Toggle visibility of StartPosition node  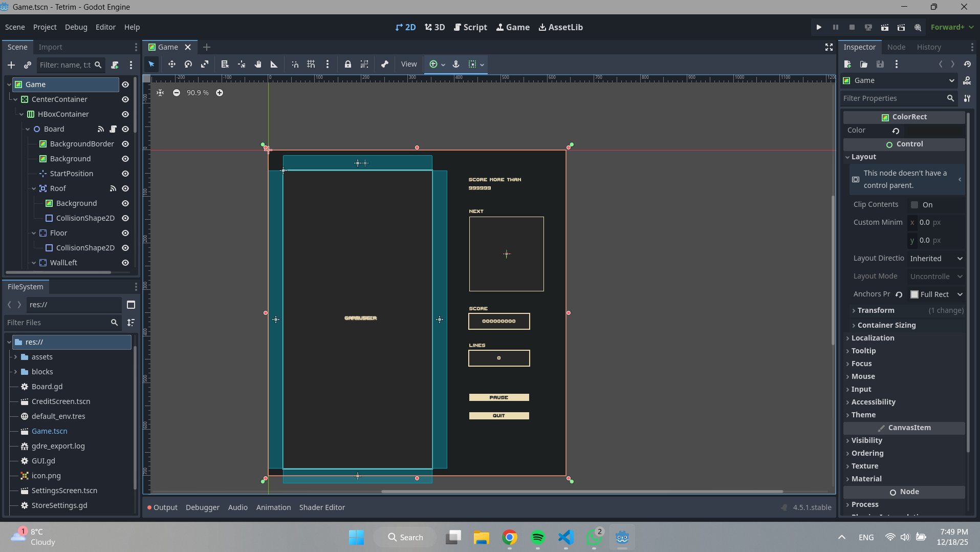125,174
